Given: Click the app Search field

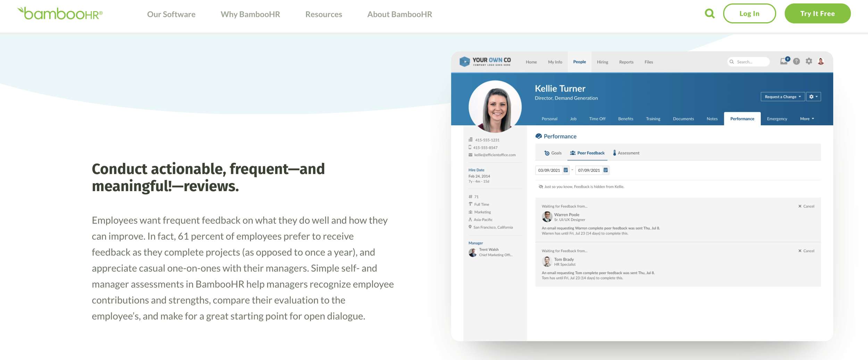Looking at the screenshot, I should (748, 62).
